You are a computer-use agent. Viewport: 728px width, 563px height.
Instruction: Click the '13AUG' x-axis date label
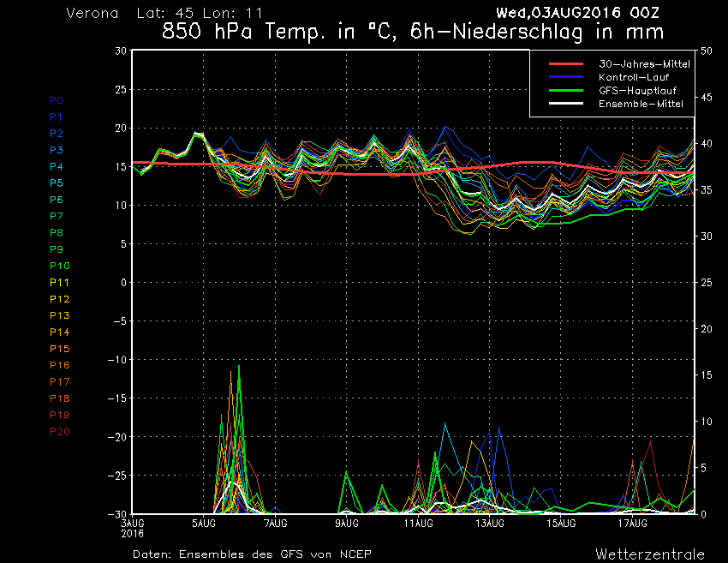click(490, 524)
